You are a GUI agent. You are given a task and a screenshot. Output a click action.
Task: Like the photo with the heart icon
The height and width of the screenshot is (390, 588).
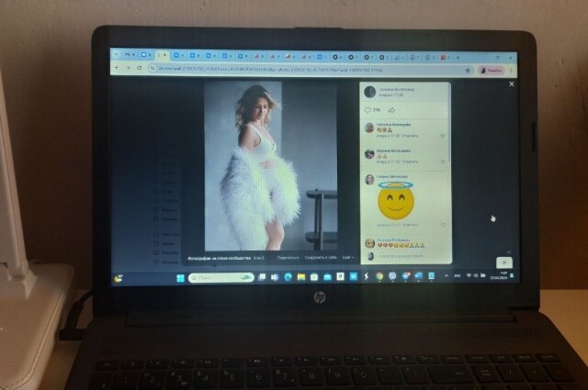click(x=367, y=110)
